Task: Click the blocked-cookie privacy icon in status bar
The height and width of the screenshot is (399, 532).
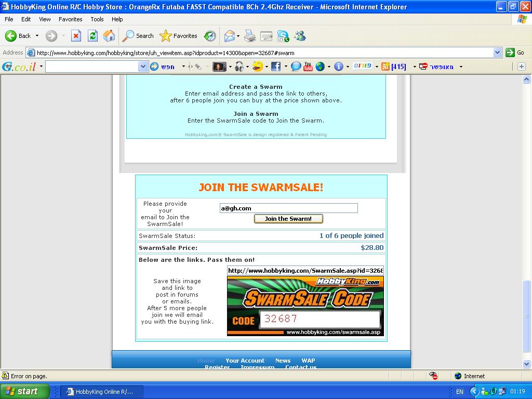Action: (433, 376)
